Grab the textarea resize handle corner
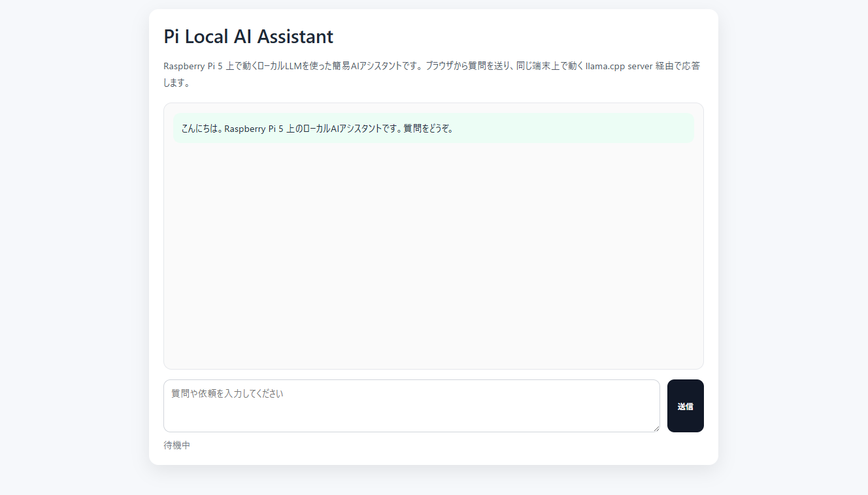Viewport: 868px width, 495px height. [x=656, y=428]
